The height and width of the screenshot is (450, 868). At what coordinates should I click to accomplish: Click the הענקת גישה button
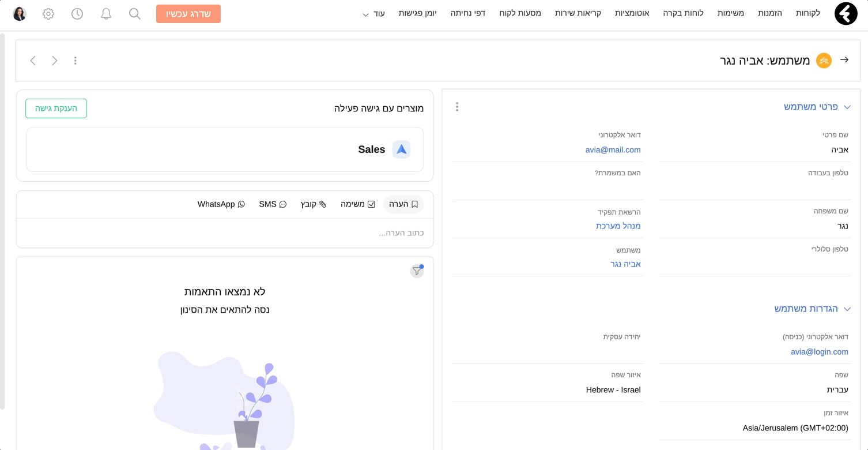click(56, 108)
